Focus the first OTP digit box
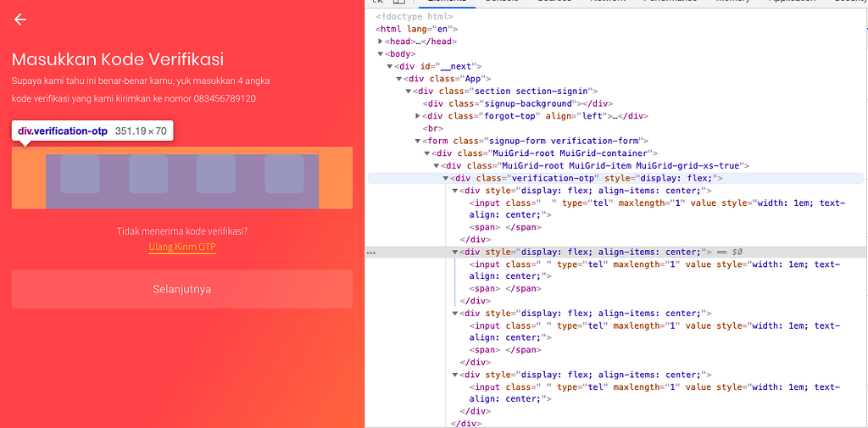868x428 pixels. (80, 174)
